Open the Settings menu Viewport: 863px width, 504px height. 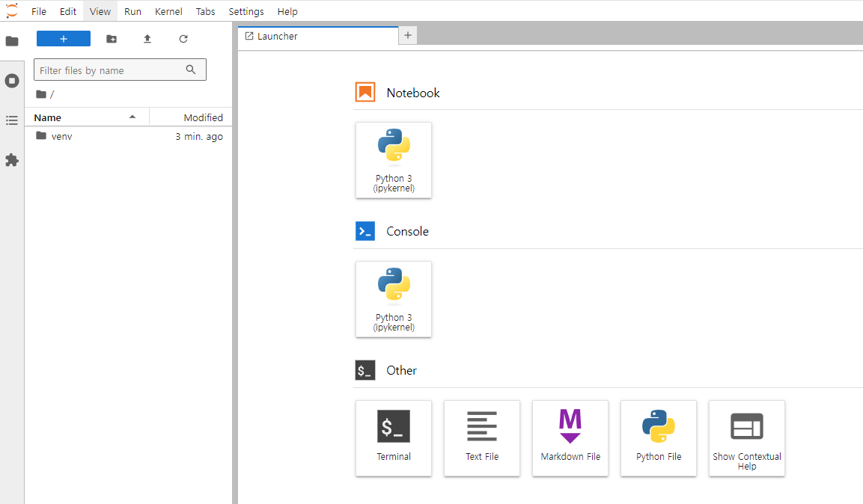(246, 11)
